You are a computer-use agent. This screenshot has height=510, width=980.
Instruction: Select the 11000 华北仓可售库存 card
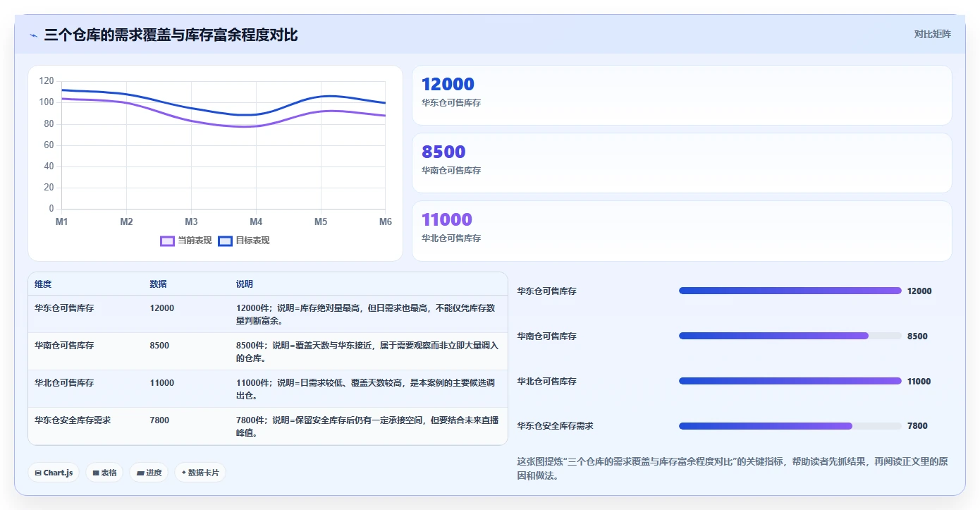point(682,231)
